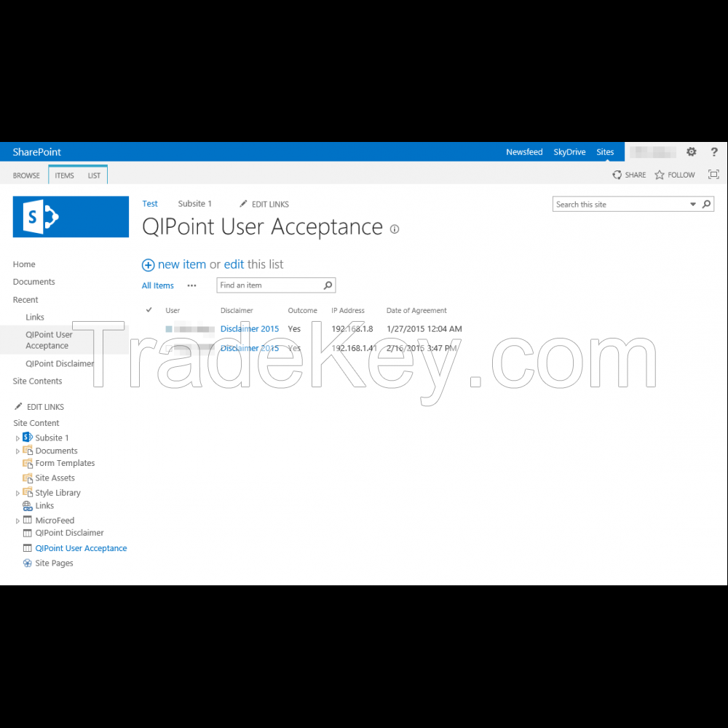Screen dimensions: 728x728
Task: Sort by Date of Agreement column header
Action: [x=416, y=311]
